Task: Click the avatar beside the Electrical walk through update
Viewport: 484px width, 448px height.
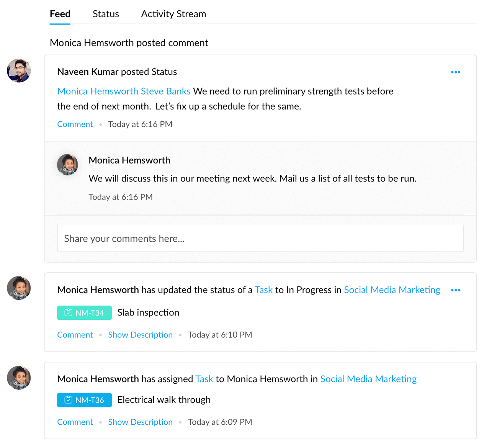Action: coord(18,378)
